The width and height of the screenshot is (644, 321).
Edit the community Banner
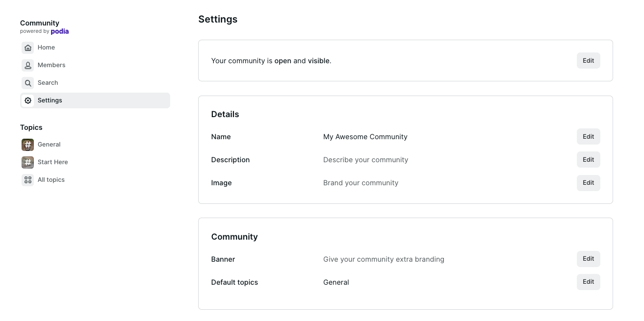[x=588, y=259]
